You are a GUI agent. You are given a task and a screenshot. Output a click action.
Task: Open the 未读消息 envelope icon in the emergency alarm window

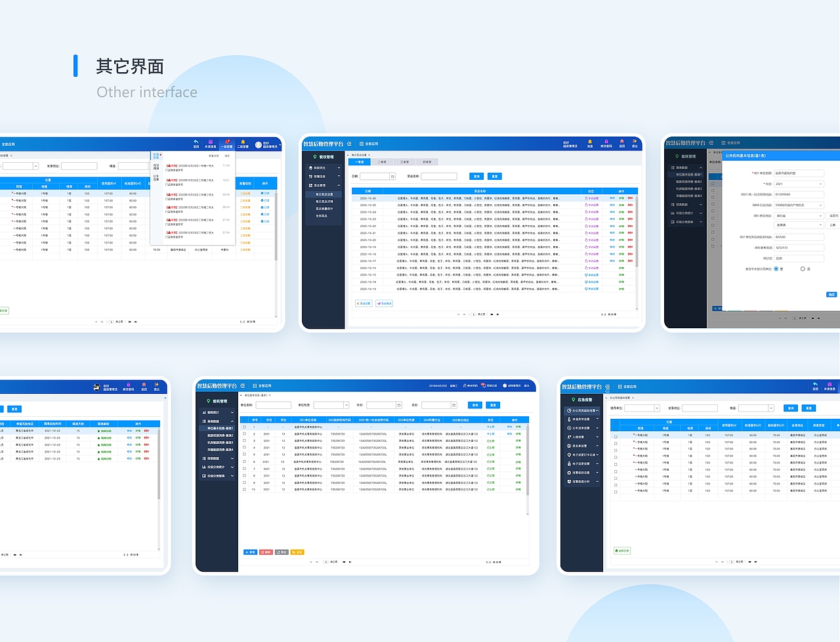coord(830,385)
